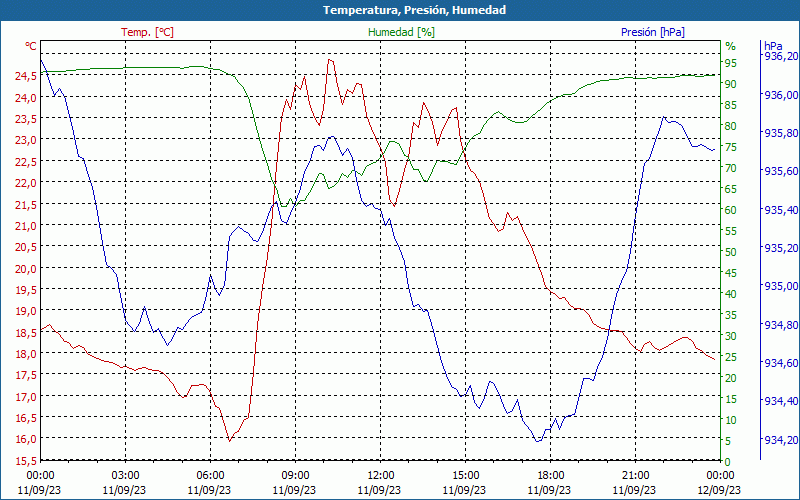Click the 70 humidity axis value
This screenshot has width=800, height=500.
point(731,168)
